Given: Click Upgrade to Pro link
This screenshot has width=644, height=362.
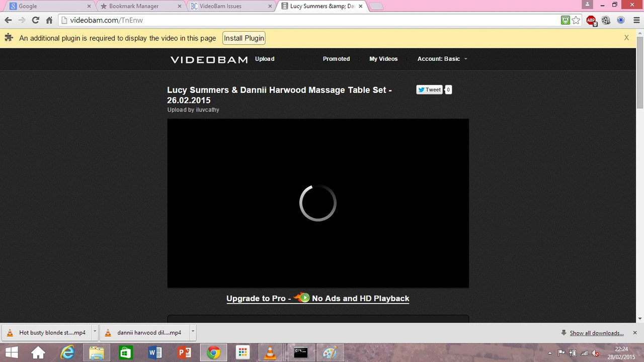Looking at the screenshot, I should (x=317, y=298).
